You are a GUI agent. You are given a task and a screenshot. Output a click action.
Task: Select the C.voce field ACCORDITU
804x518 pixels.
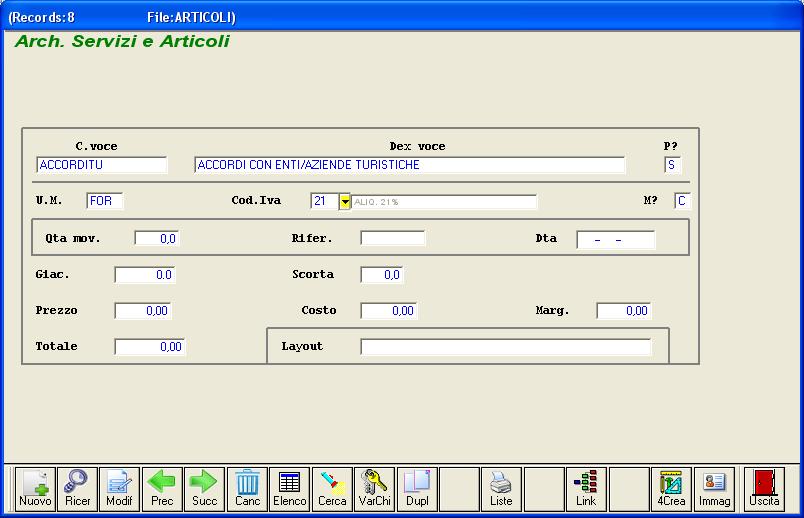point(102,165)
